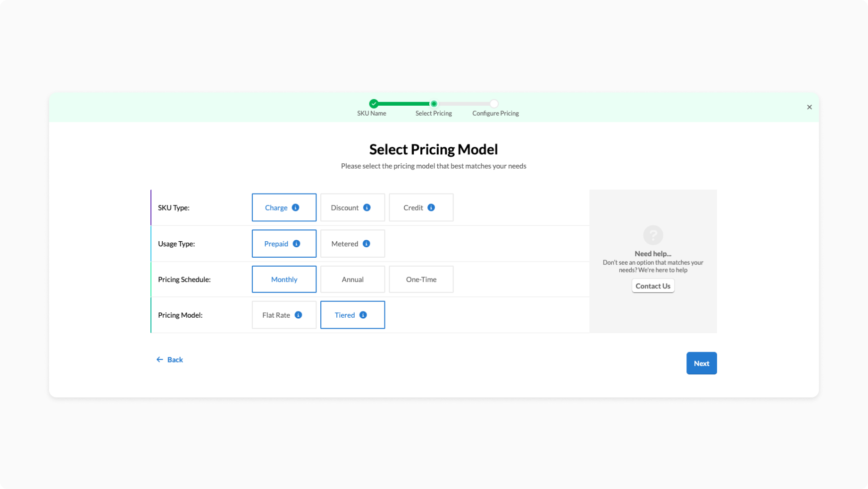Select Metered usage type
Image resolution: width=868 pixels, height=489 pixels.
(x=345, y=244)
